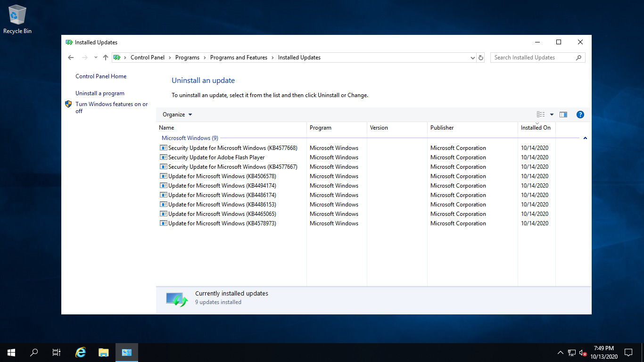The width and height of the screenshot is (644, 362).
Task: Open the Action Center notifications icon
Action: (628, 353)
